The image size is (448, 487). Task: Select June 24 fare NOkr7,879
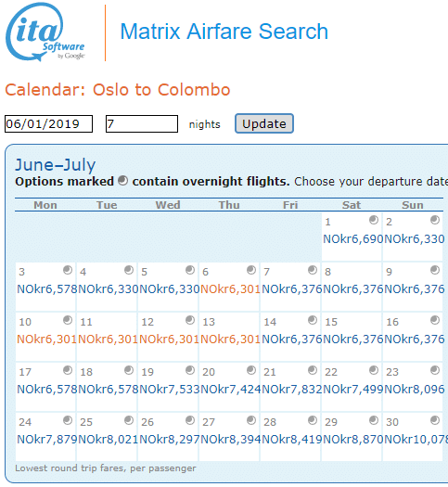point(47,440)
